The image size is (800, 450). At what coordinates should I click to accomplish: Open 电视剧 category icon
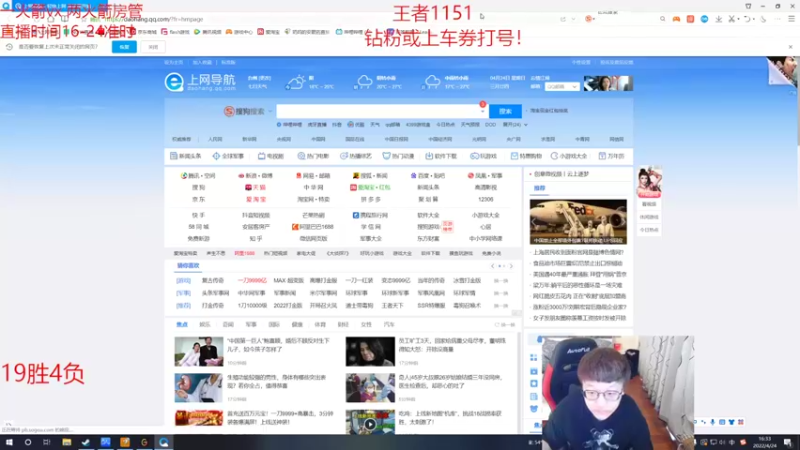pos(270,156)
